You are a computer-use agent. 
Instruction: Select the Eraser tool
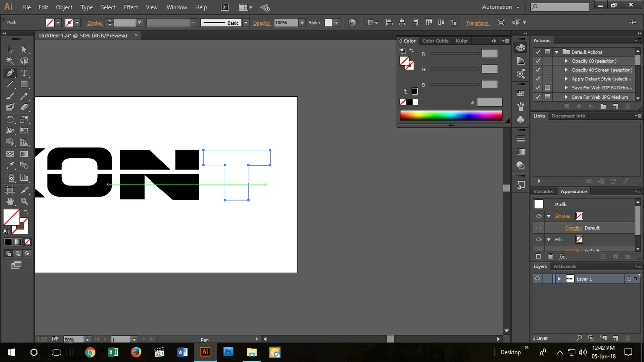24,107
